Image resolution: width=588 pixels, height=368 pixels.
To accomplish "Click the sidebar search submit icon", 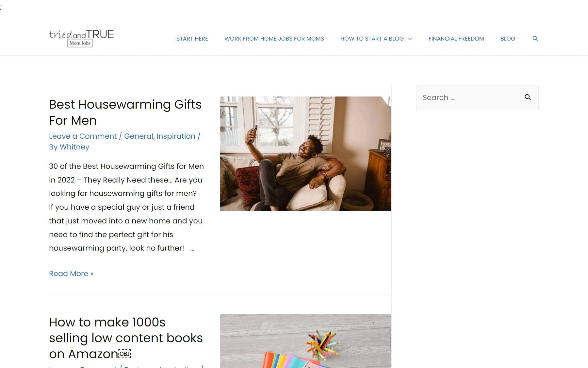I will [528, 97].
